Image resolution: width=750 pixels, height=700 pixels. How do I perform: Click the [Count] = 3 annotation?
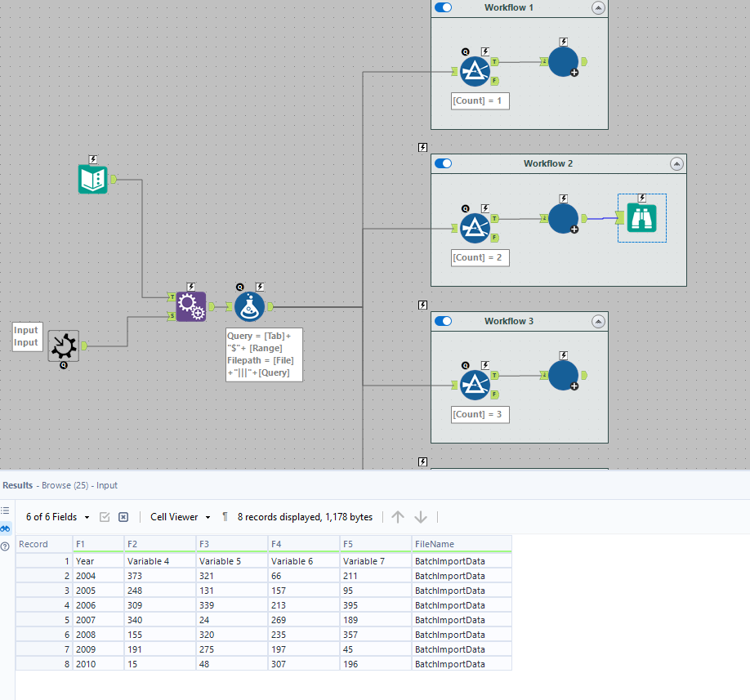(x=480, y=415)
